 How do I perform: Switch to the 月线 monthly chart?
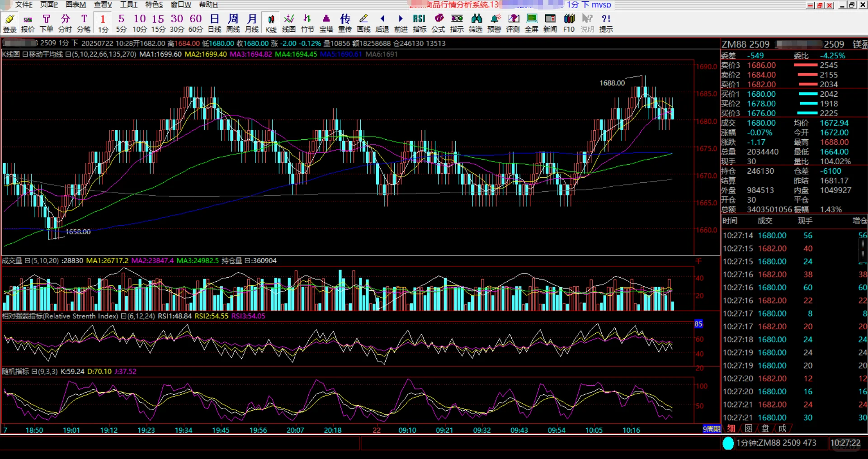pyautogui.click(x=252, y=23)
